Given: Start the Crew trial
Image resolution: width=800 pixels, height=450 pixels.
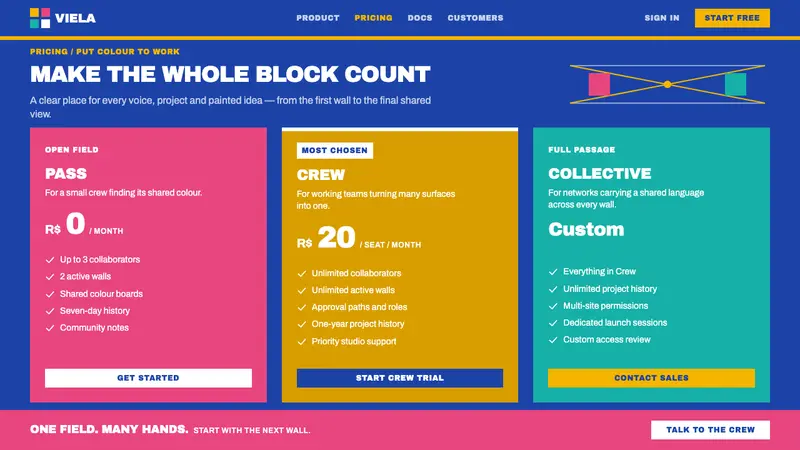Looking at the screenshot, I should pyautogui.click(x=399, y=378).
